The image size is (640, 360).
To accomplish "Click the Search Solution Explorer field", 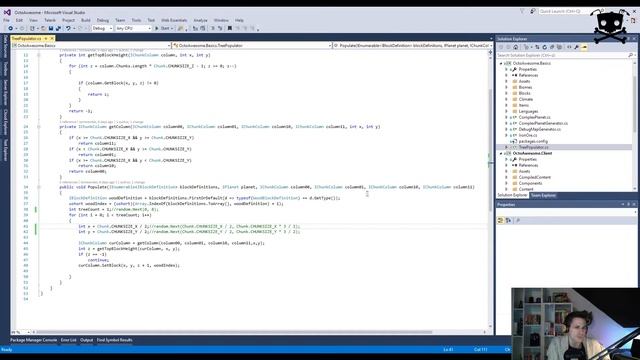I will point(562,55).
